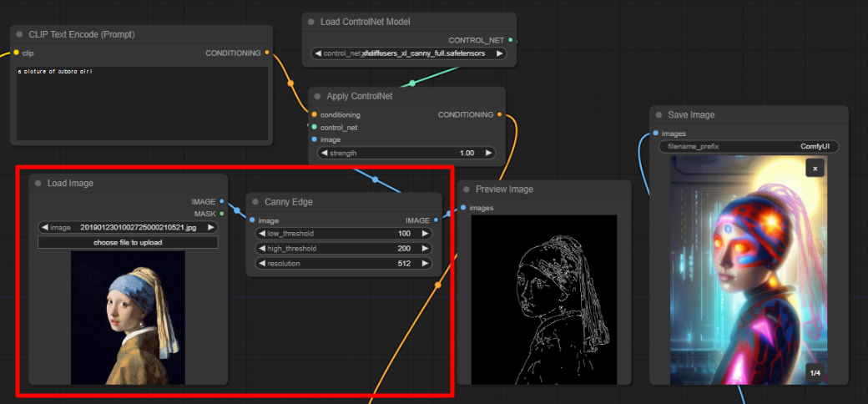Click the Canny Edge title
868x404 pixels.
289,202
